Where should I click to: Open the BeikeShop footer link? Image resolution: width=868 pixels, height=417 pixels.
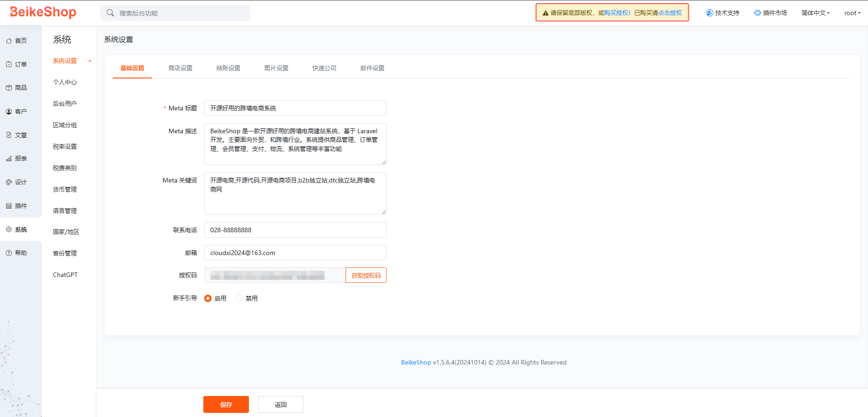416,362
